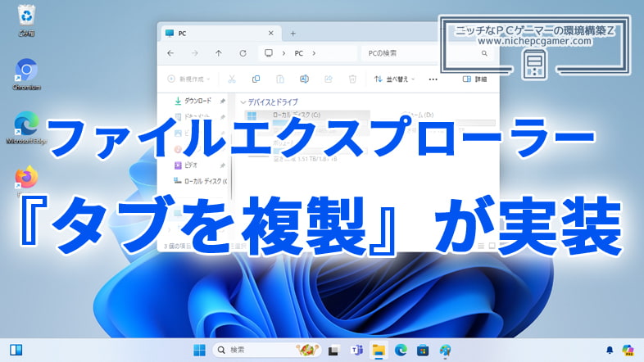
Task: Open the 新規作成 dropdown
Action: point(188,79)
